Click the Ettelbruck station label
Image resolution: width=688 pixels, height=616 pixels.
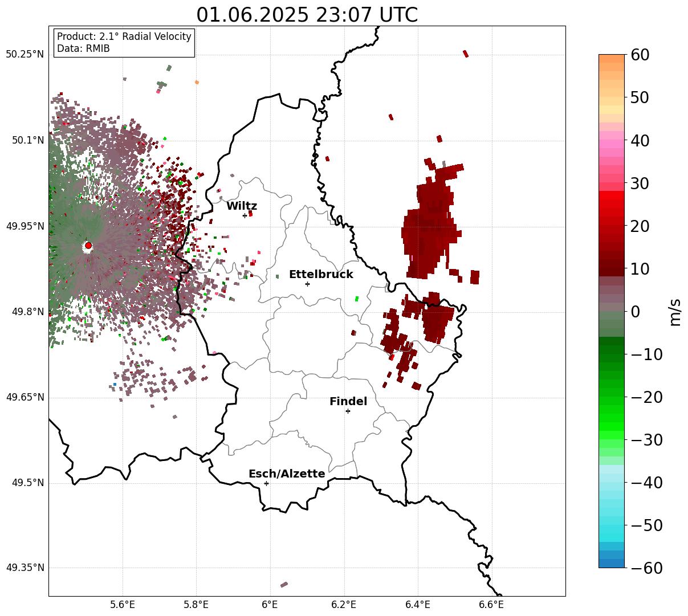(321, 275)
